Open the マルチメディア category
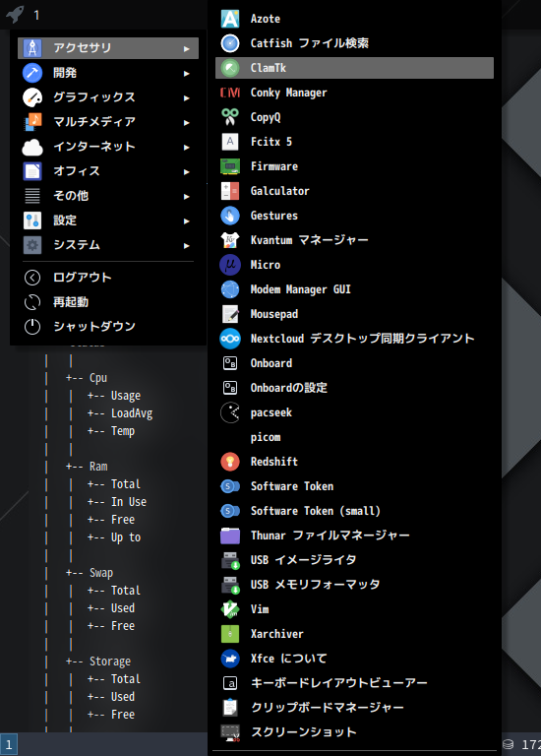Image resolution: width=541 pixels, height=756 pixels. (108, 122)
